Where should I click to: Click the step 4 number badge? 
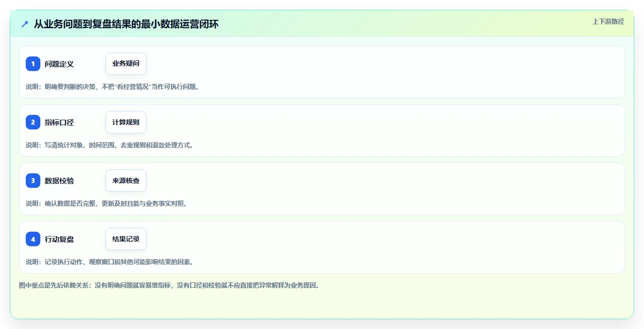(33, 239)
